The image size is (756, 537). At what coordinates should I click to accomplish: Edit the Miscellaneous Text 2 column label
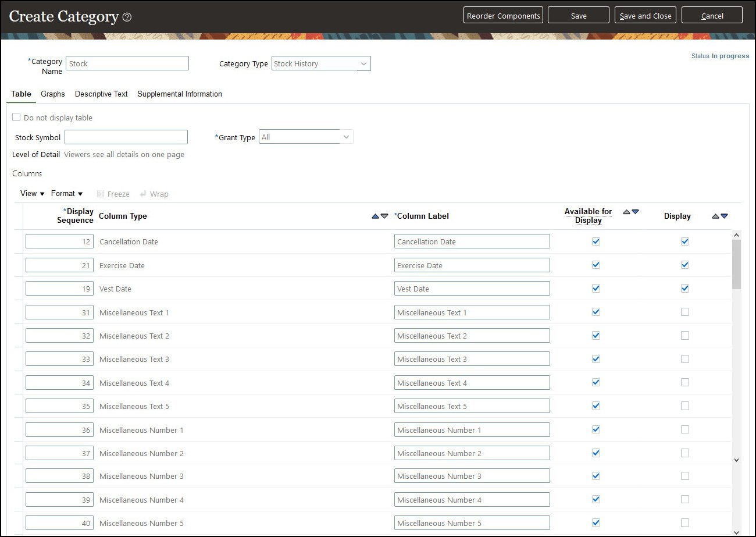pos(472,336)
